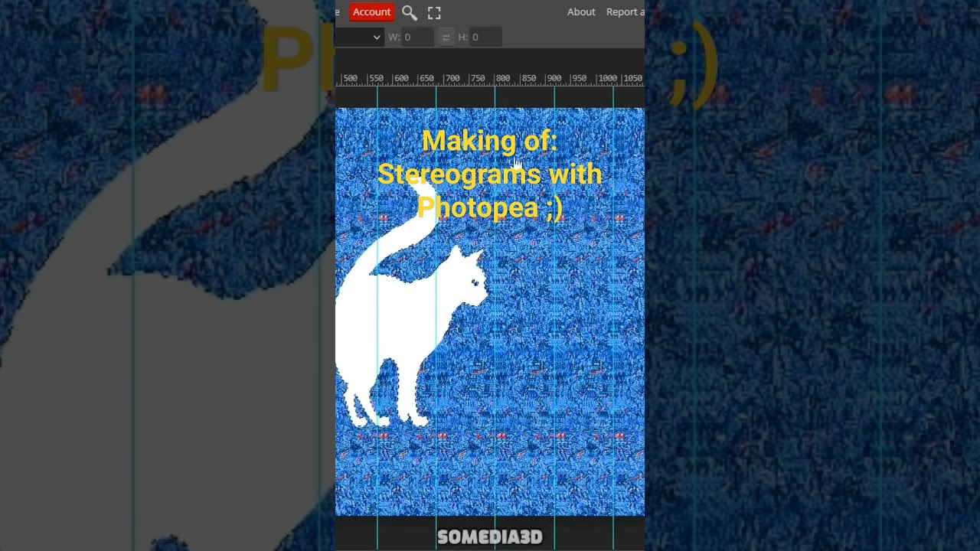Toggle fullscreen mode icon
This screenshot has height=551, width=980.
[x=434, y=12]
